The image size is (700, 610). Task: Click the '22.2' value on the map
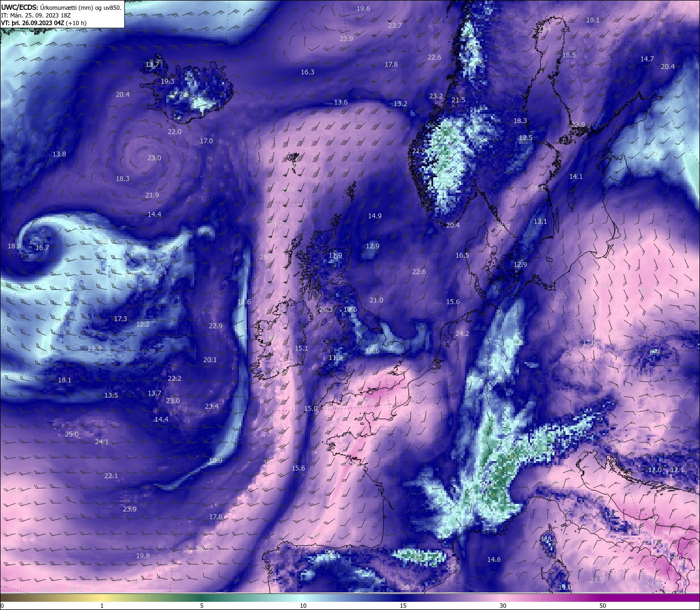pyautogui.click(x=174, y=379)
